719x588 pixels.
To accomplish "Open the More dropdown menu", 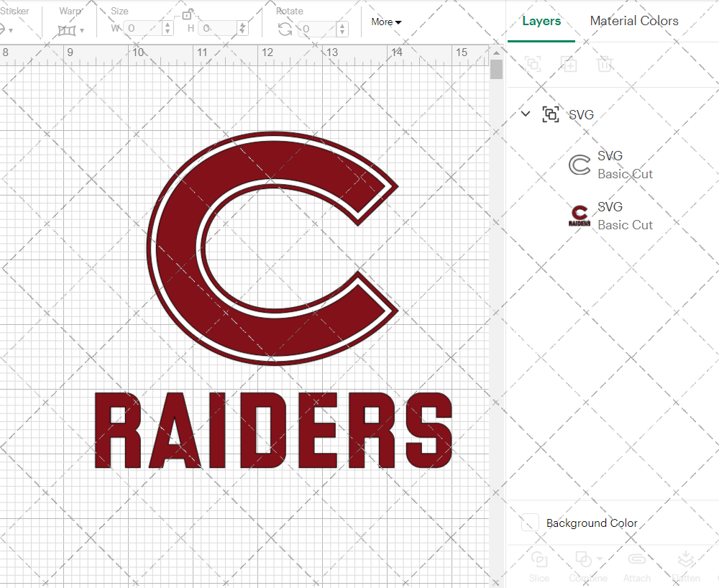I will point(386,22).
